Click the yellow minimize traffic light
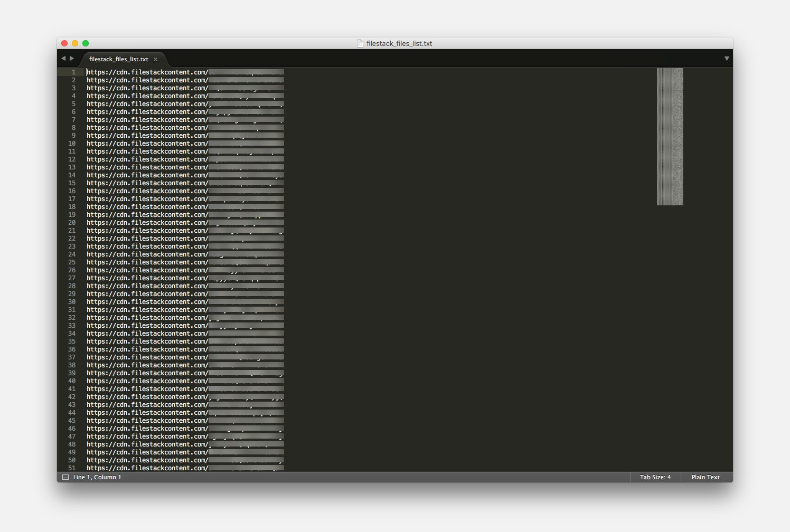The image size is (790, 532). tap(76, 43)
